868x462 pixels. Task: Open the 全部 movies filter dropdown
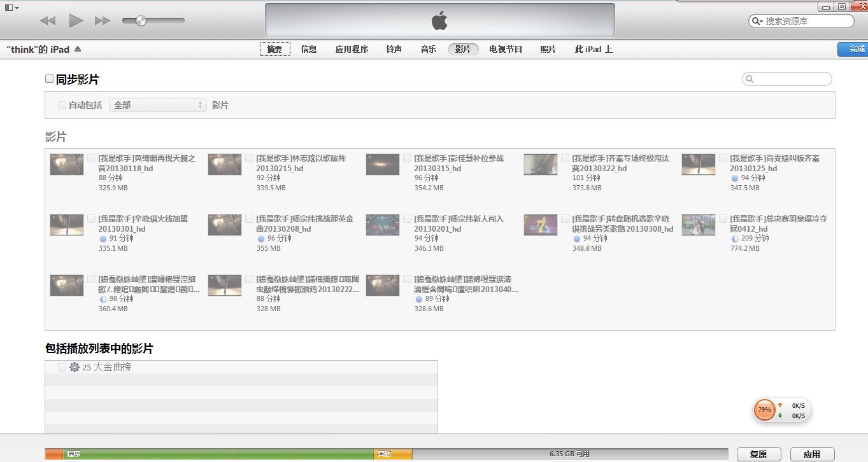(x=157, y=105)
